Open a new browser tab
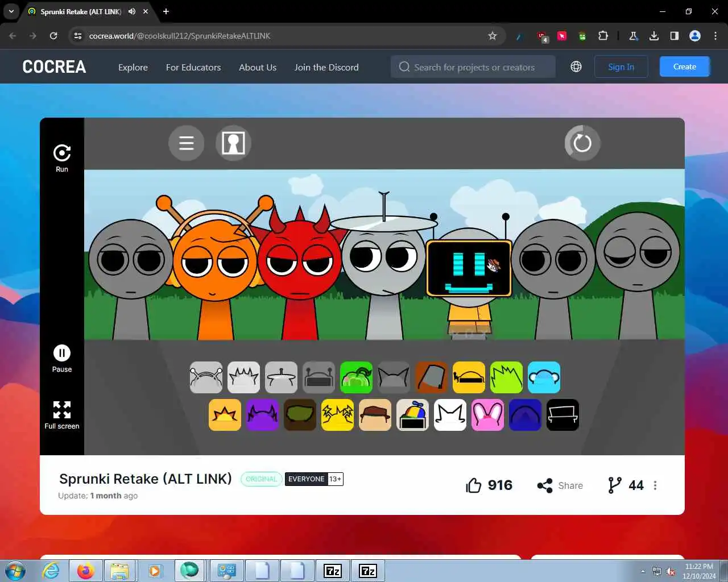This screenshot has width=728, height=582. (x=166, y=11)
